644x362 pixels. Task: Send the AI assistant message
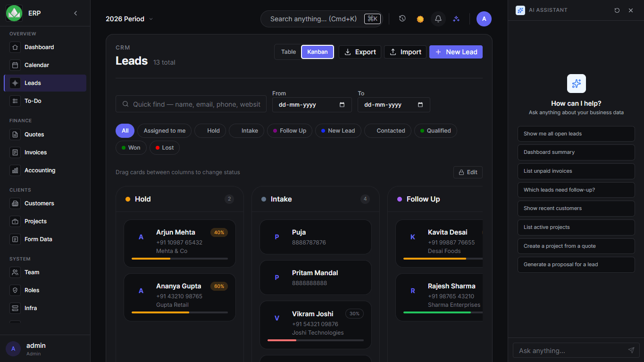(631, 350)
